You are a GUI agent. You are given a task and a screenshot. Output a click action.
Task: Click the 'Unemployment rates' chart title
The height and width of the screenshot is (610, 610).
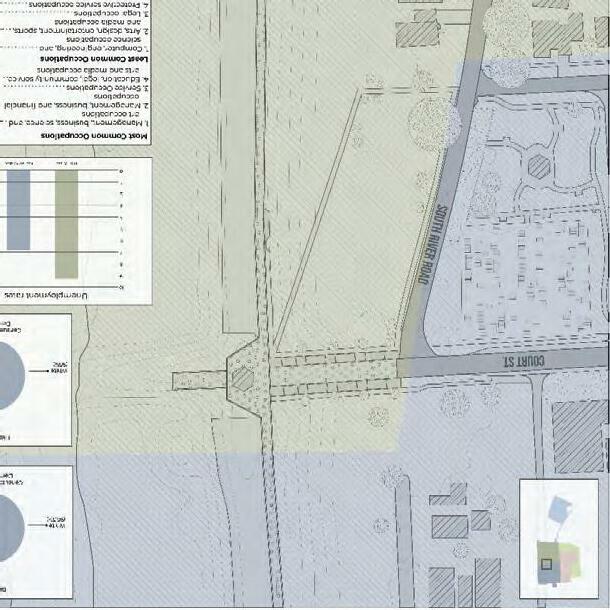[46, 296]
